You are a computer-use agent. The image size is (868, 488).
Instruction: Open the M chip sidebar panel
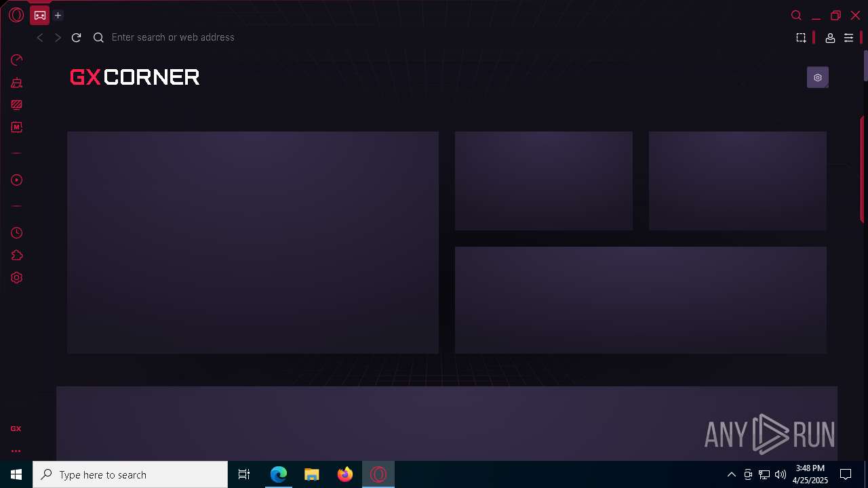(x=17, y=127)
